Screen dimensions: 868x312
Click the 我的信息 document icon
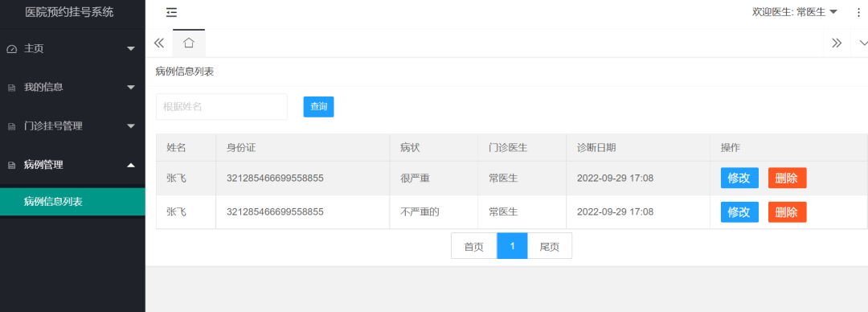pos(11,88)
